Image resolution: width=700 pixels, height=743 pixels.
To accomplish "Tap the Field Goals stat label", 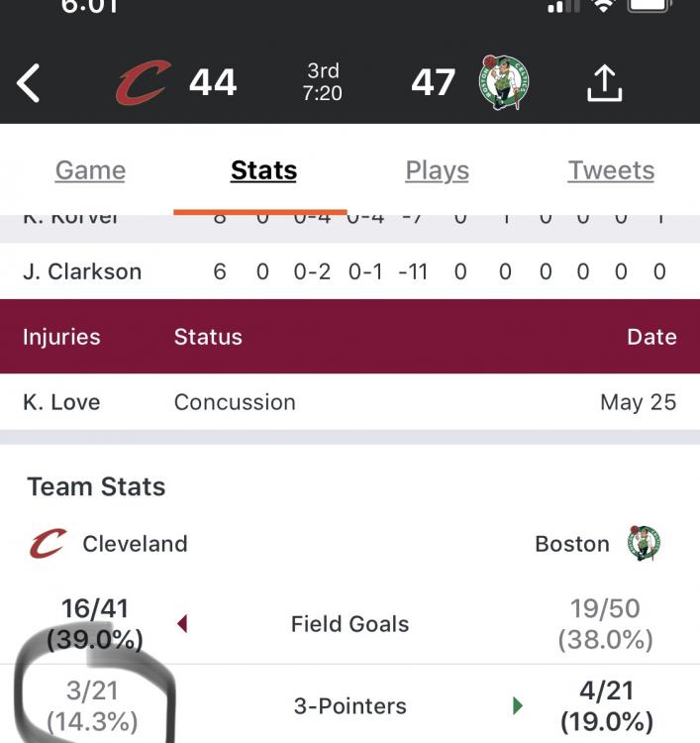I will (x=350, y=624).
